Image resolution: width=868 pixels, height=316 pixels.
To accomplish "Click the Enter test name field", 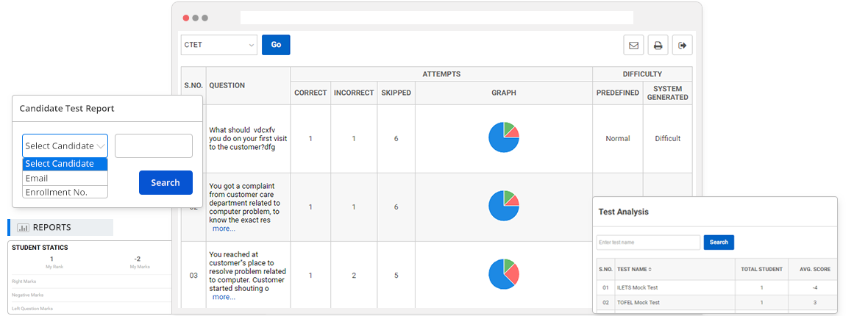I will [x=648, y=242].
